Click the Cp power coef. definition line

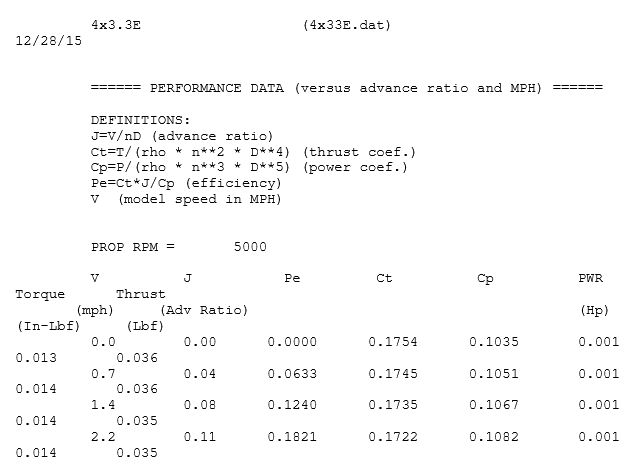click(x=249, y=168)
